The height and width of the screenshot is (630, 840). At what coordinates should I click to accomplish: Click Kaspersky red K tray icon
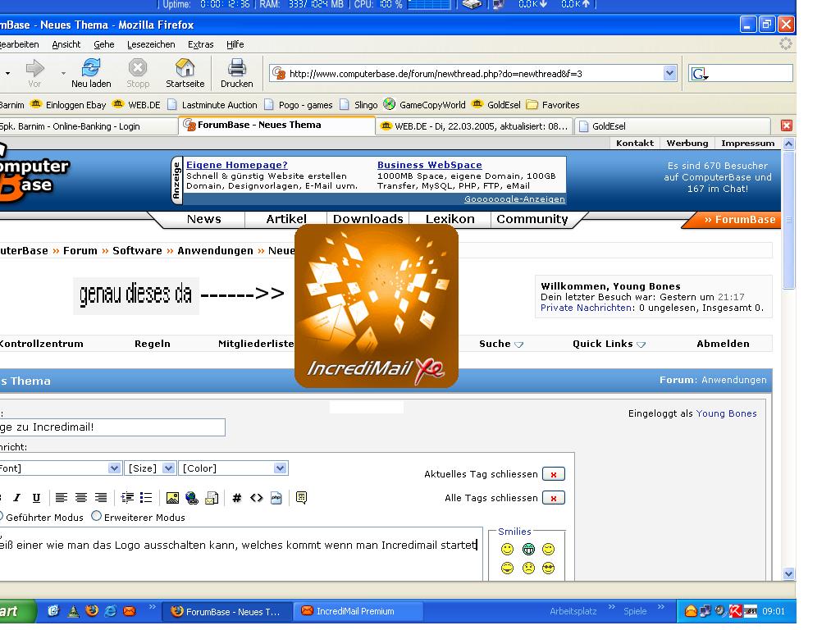(x=736, y=610)
